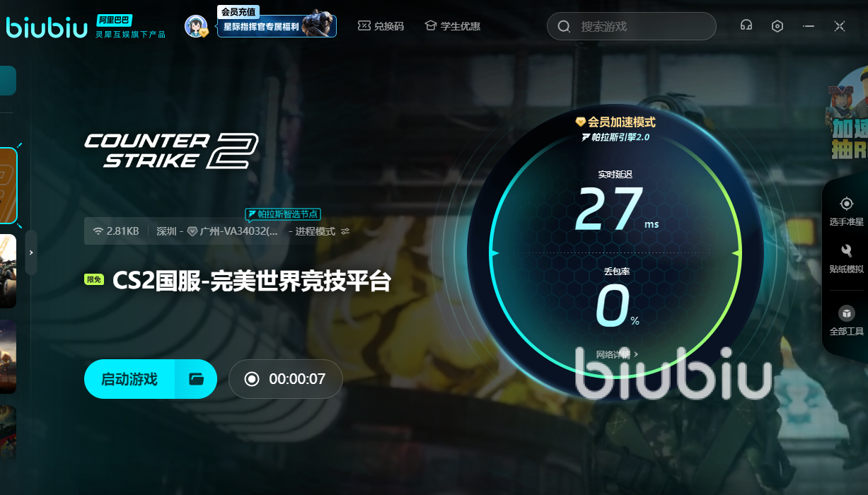Click the biubiu logo
This screenshot has width=868, height=495.
pos(45,26)
